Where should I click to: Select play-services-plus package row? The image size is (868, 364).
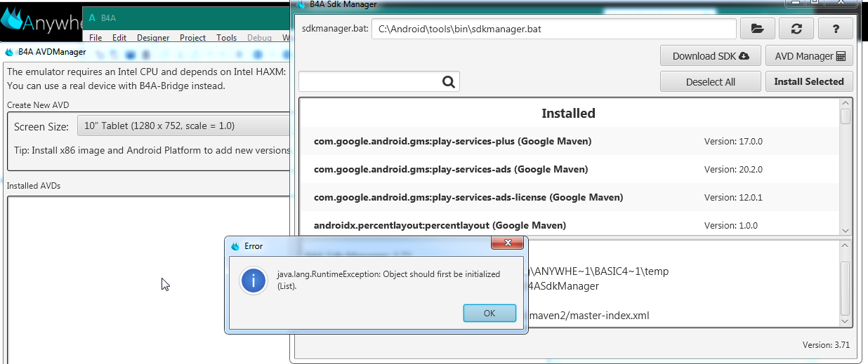[570, 141]
